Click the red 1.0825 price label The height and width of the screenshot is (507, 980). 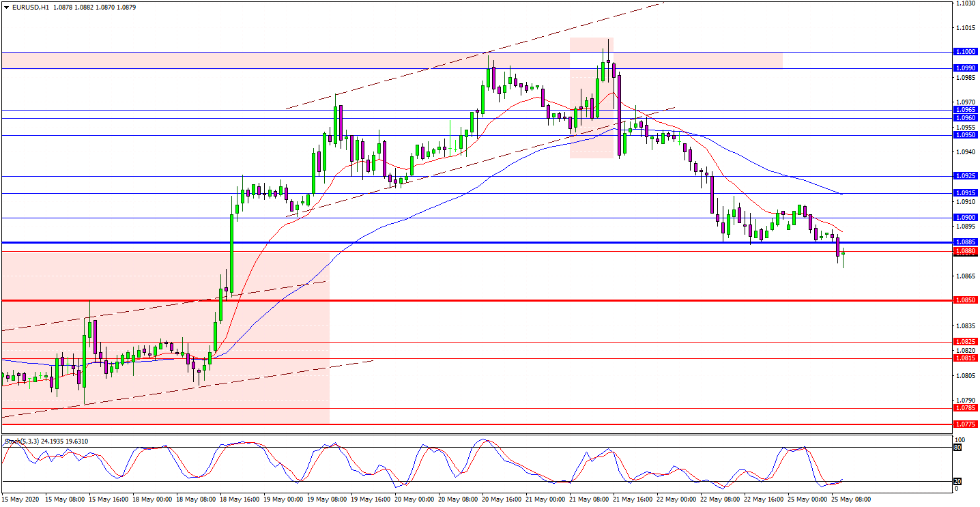(x=965, y=342)
